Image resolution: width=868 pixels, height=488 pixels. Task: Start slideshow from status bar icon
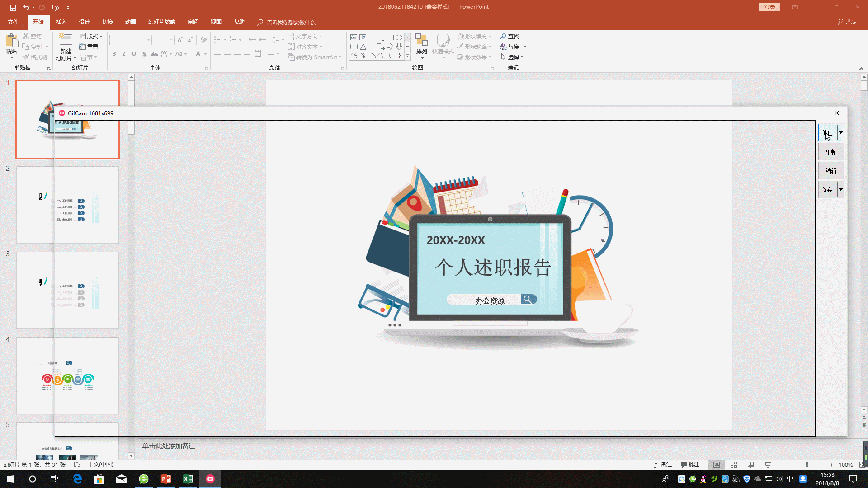click(x=768, y=465)
